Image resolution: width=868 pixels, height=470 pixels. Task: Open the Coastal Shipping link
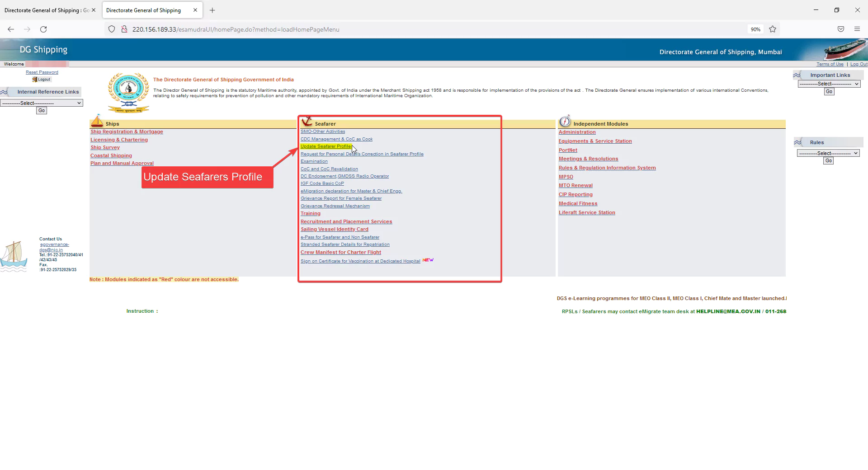click(111, 156)
